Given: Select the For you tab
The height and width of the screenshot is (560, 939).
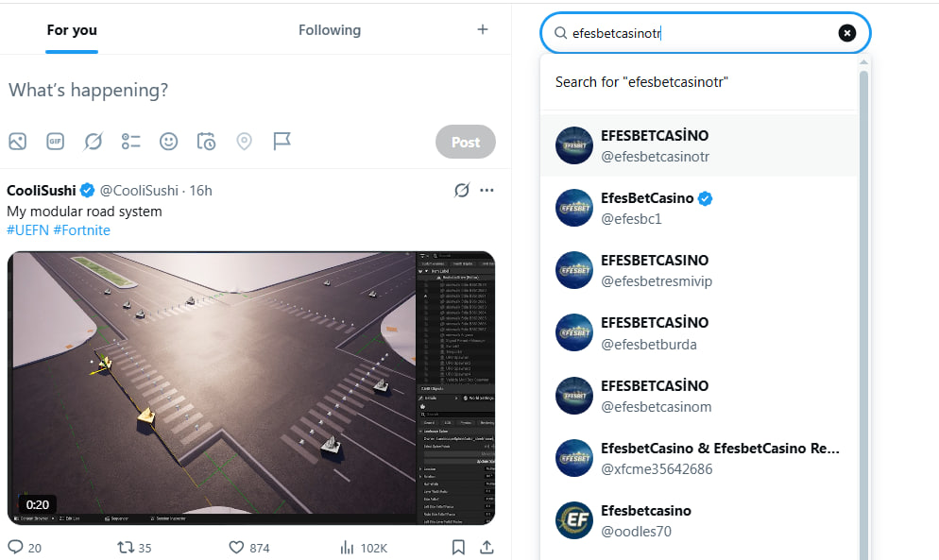Looking at the screenshot, I should click(72, 30).
